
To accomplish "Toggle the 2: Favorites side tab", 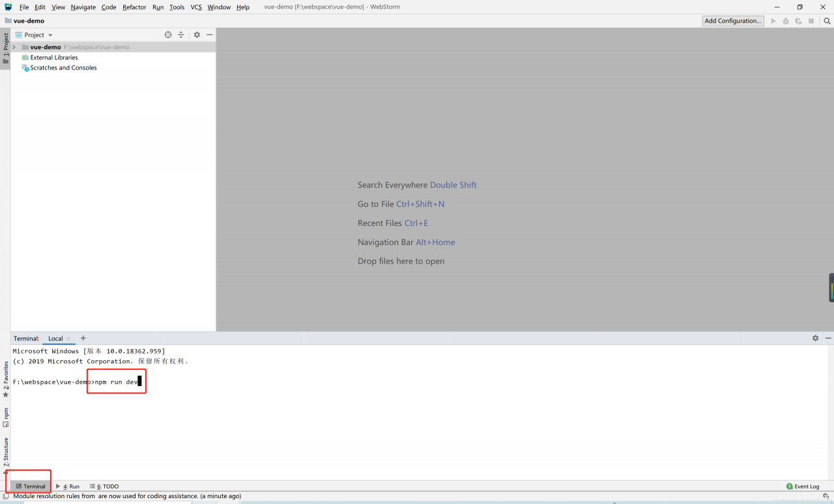I will (5, 379).
